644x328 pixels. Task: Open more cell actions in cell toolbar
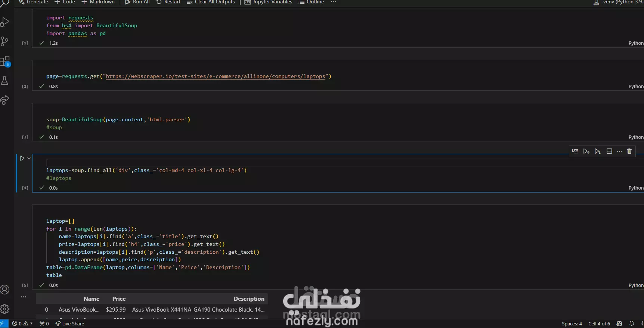click(619, 151)
